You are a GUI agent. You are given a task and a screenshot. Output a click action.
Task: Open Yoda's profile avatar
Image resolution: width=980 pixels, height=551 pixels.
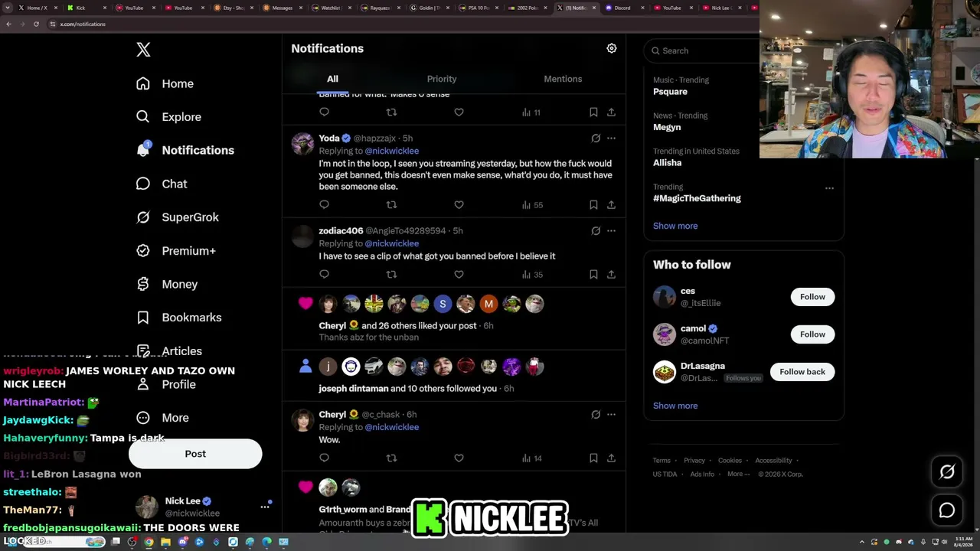click(302, 144)
